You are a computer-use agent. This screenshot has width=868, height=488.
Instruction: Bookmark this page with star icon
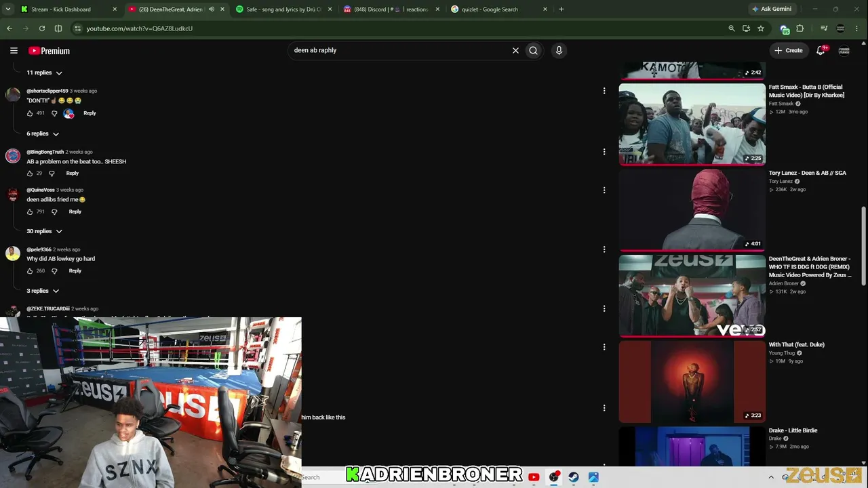click(x=761, y=28)
